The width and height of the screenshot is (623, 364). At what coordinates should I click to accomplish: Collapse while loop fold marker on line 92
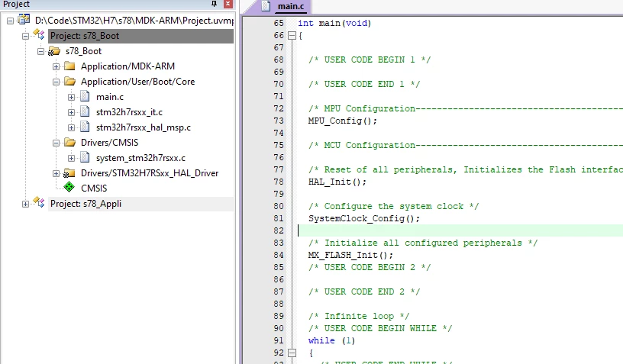click(x=292, y=353)
